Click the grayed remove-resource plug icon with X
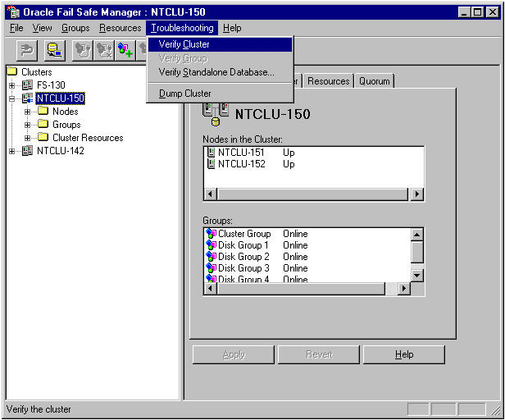Viewport: 505px width, 420px height. click(104, 50)
